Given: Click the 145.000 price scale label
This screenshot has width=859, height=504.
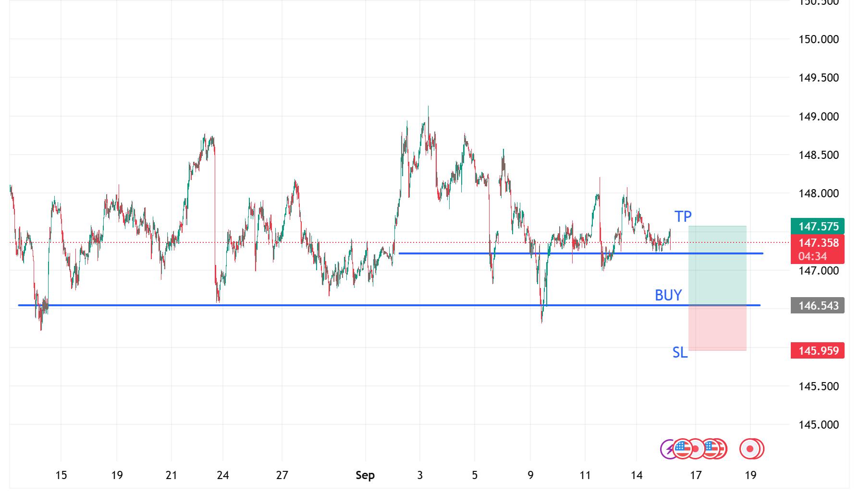Looking at the screenshot, I should pyautogui.click(x=818, y=425).
